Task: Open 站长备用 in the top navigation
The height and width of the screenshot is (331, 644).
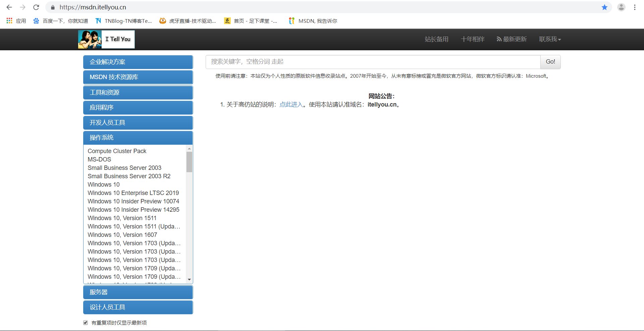Action: click(436, 39)
